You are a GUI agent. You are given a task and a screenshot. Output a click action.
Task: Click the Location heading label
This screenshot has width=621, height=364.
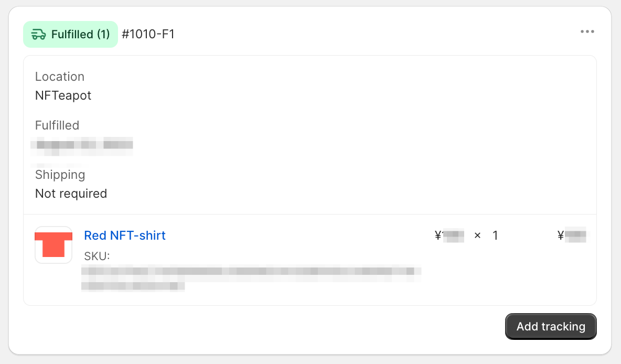60,77
